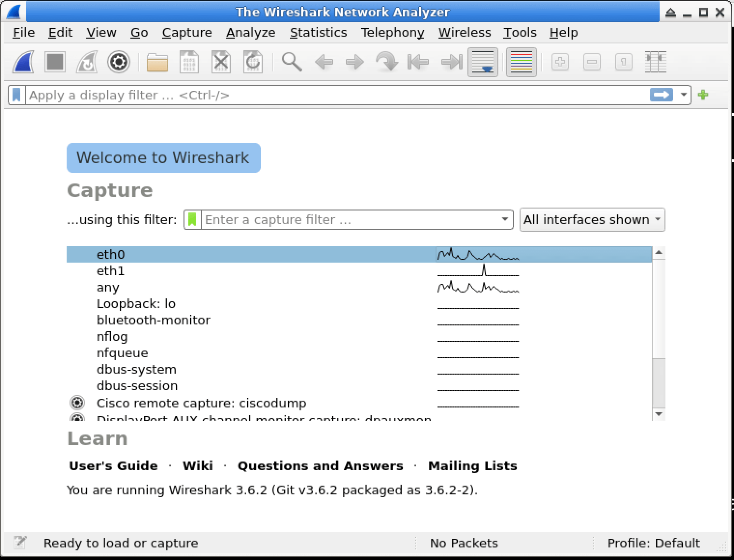Click the find packet magnifier icon
This screenshot has width=734, height=560.
pyautogui.click(x=292, y=62)
